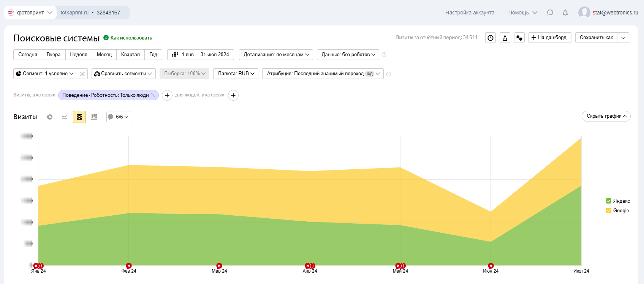Switch chart to line graph view

click(65, 117)
